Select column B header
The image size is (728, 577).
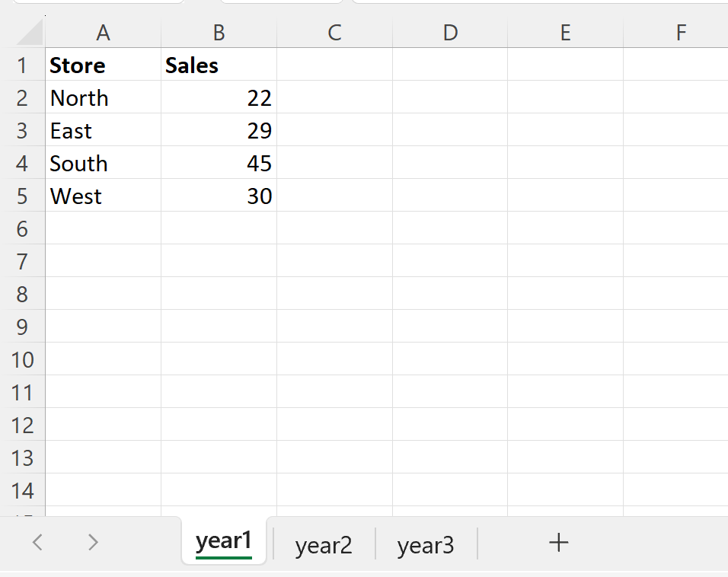tap(219, 33)
